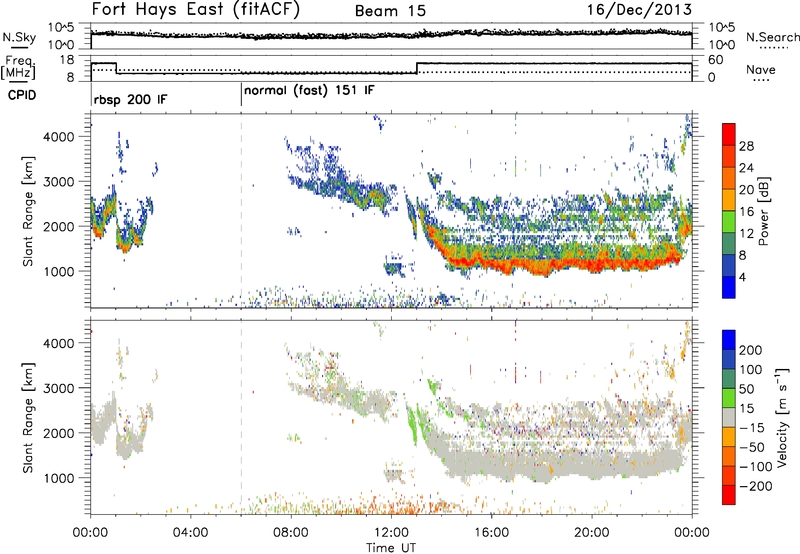Click the red bottom of the velocity color bar

(x=729, y=495)
